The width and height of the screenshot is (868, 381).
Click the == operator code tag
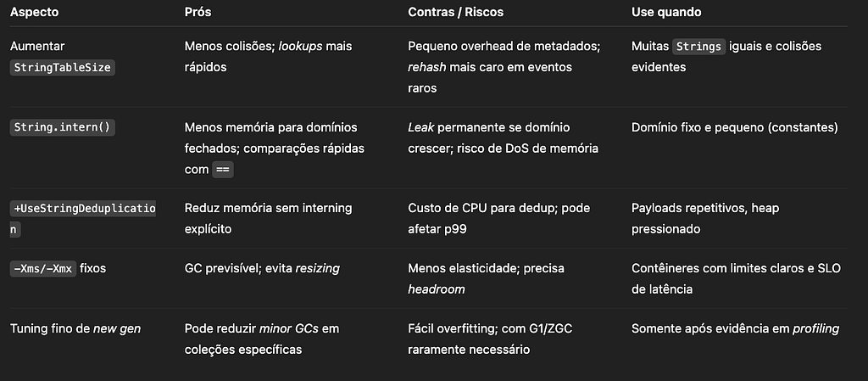click(223, 170)
